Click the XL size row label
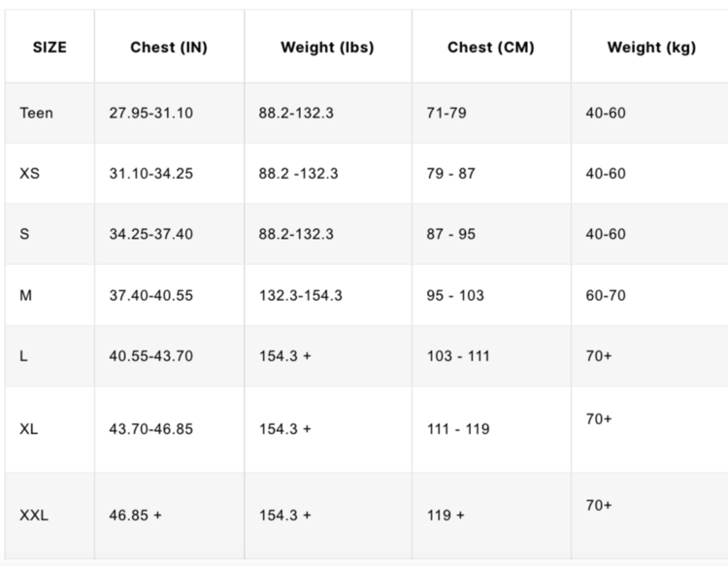This screenshot has height=566, width=728. [x=29, y=429]
